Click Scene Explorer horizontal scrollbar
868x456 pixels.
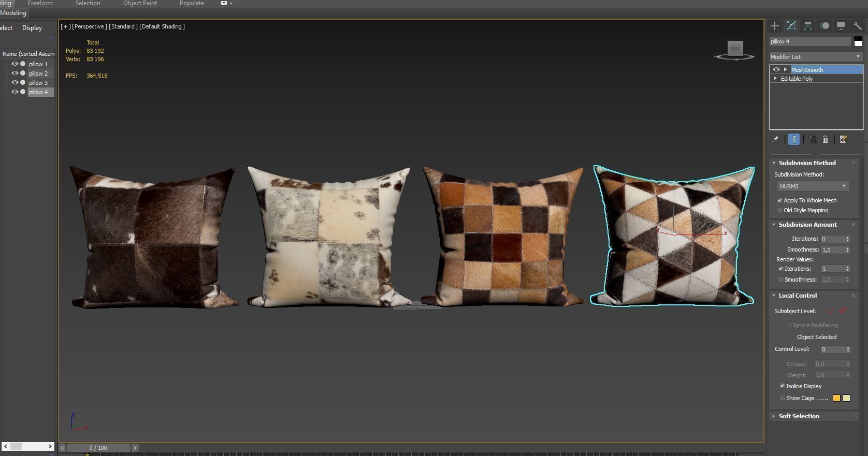coord(28,446)
